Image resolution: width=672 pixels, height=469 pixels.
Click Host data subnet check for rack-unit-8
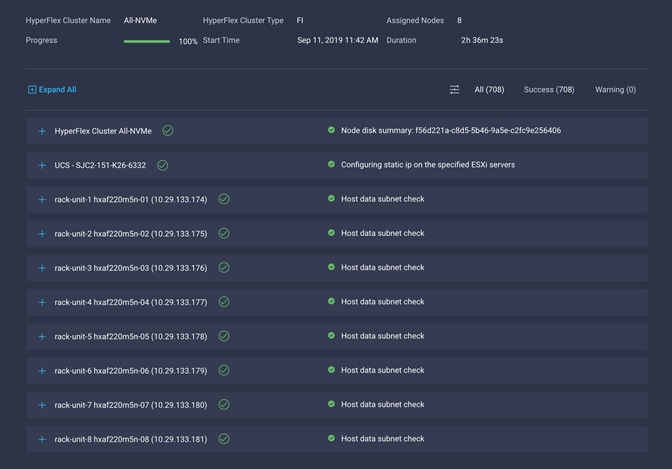383,439
